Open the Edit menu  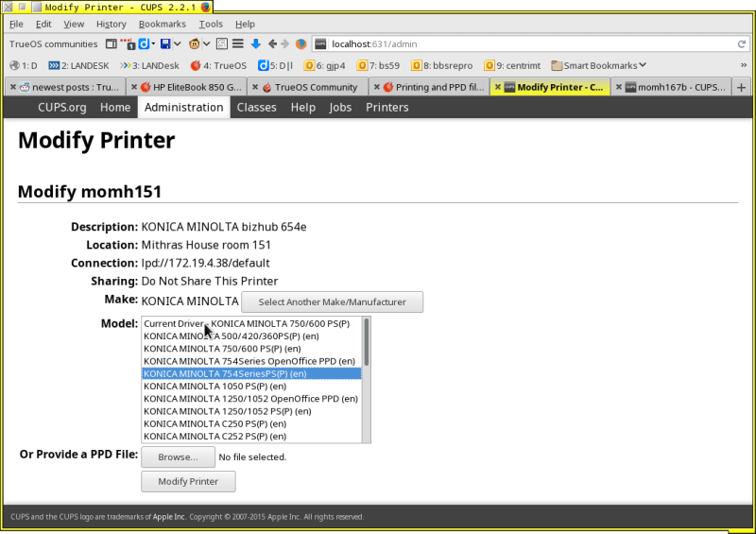coord(43,24)
